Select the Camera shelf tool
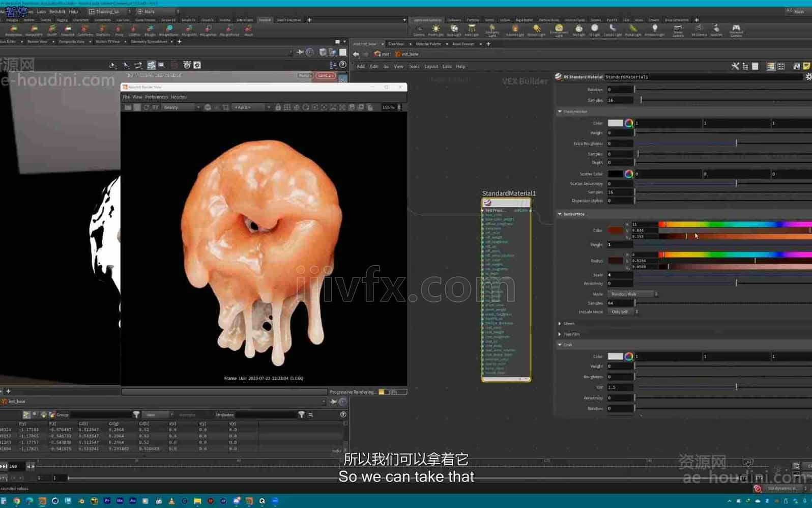Screen dimensions: 812x508 point(419,30)
